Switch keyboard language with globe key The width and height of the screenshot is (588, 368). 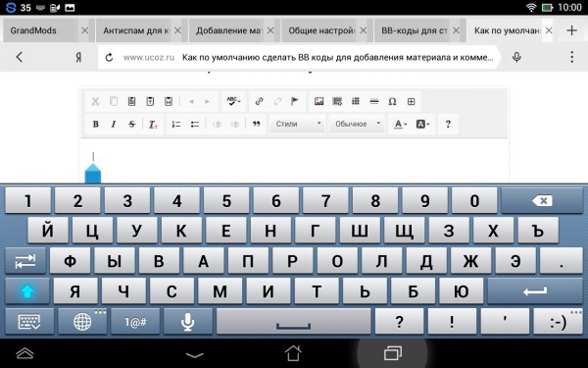82,322
